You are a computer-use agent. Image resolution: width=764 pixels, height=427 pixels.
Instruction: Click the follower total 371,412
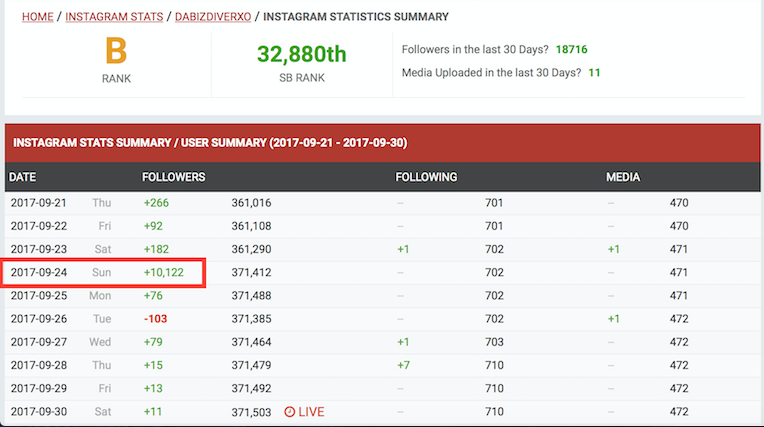click(251, 272)
